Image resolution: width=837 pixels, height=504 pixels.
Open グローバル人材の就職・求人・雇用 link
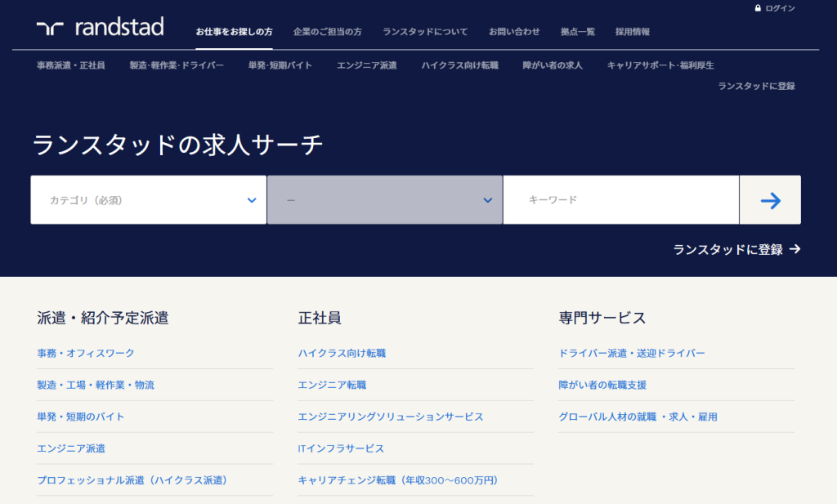coord(638,417)
